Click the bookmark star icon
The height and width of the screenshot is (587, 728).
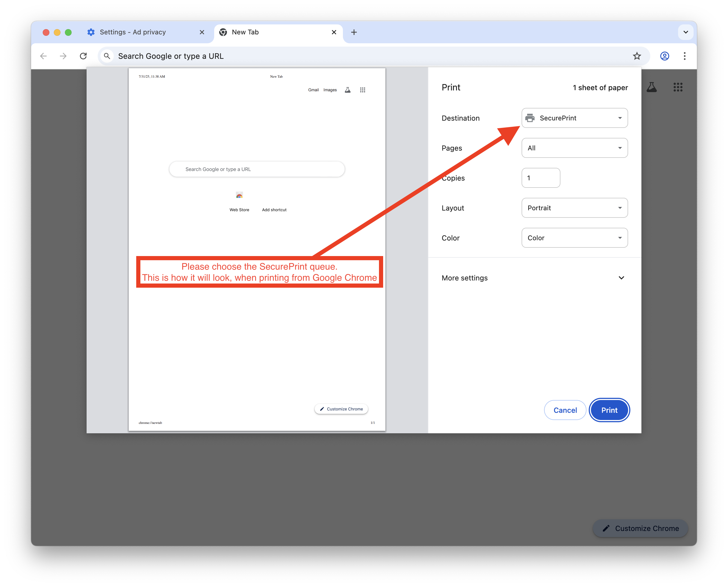637,56
